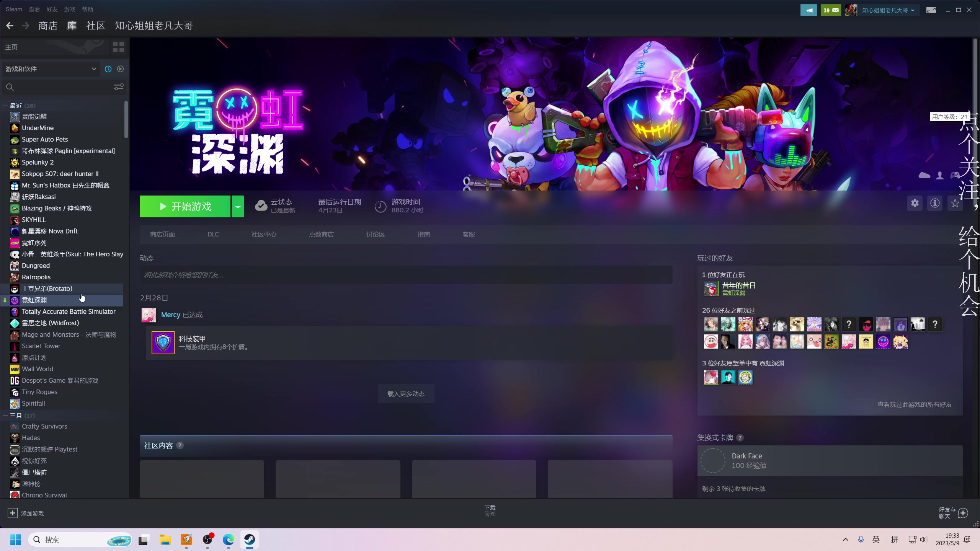Toggle ready-to-play filter icon
Viewport: 980px width, 551px height.
click(121, 69)
